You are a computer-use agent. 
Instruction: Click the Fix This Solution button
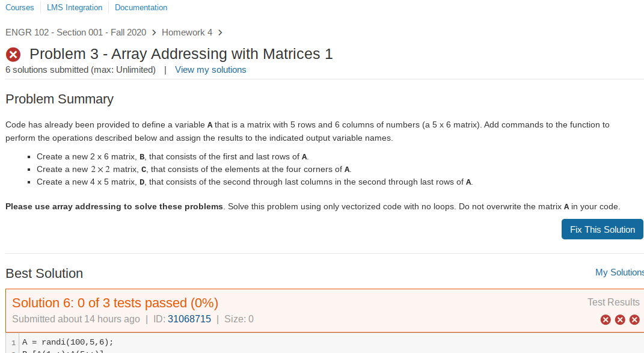[x=603, y=229]
